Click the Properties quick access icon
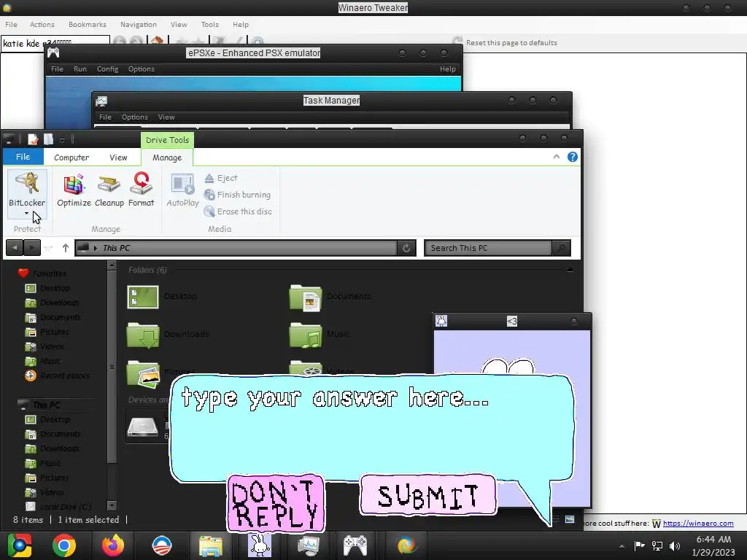This screenshot has width=747, height=560. point(32,139)
